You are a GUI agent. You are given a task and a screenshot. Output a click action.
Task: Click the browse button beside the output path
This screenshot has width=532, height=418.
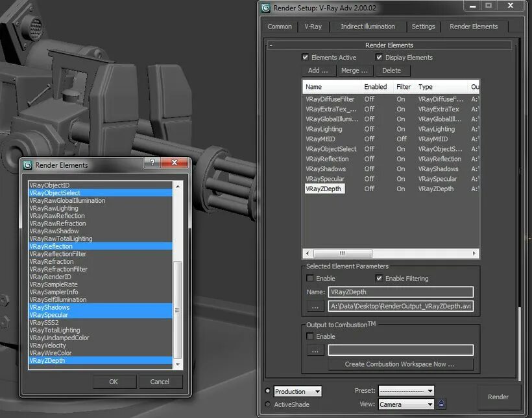point(315,306)
